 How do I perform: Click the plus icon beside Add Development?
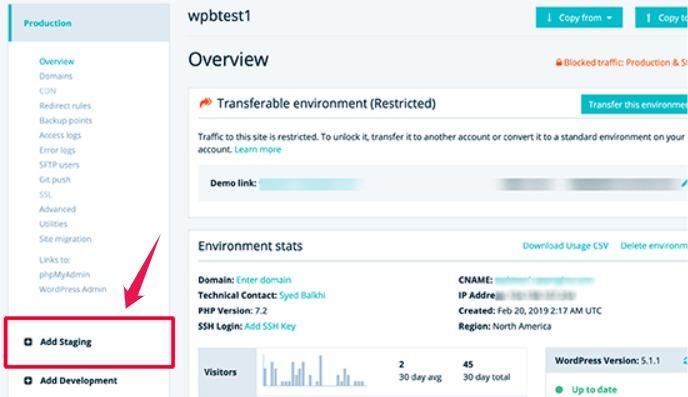(28, 380)
